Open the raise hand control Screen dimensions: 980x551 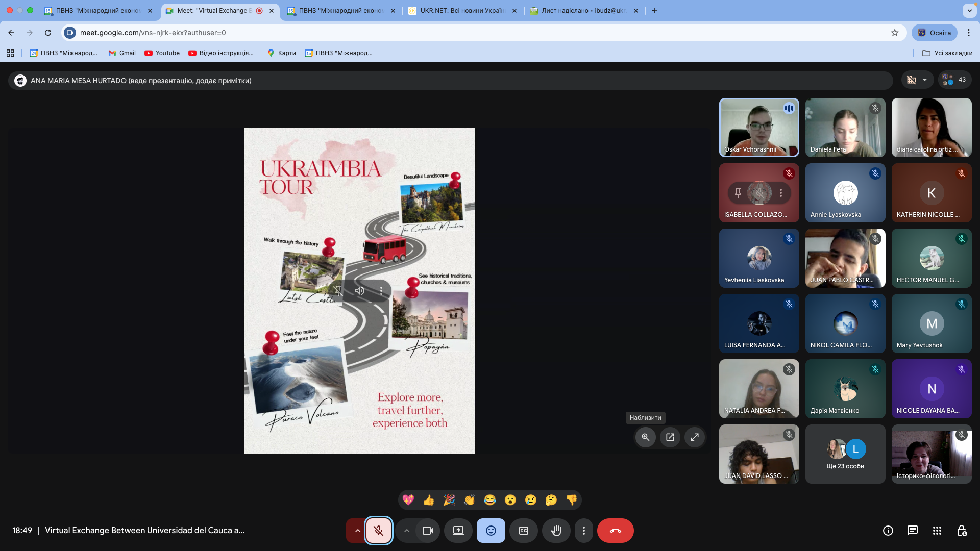pos(556,531)
